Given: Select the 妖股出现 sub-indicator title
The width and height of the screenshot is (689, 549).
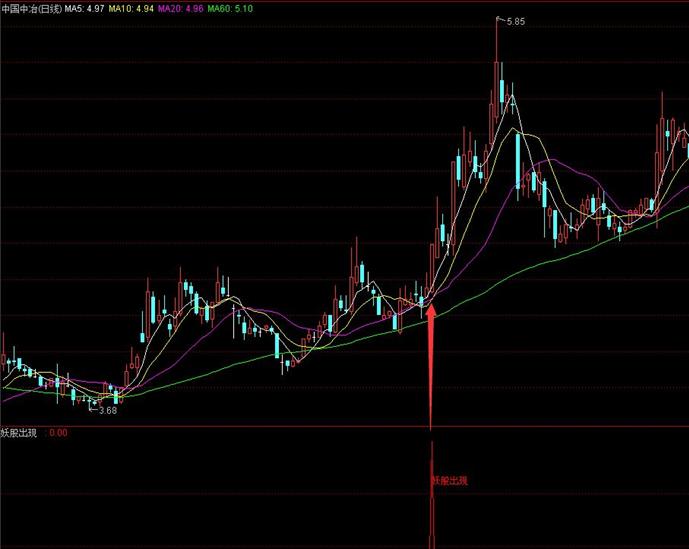Looking at the screenshot, I should (x=19, y=433).
